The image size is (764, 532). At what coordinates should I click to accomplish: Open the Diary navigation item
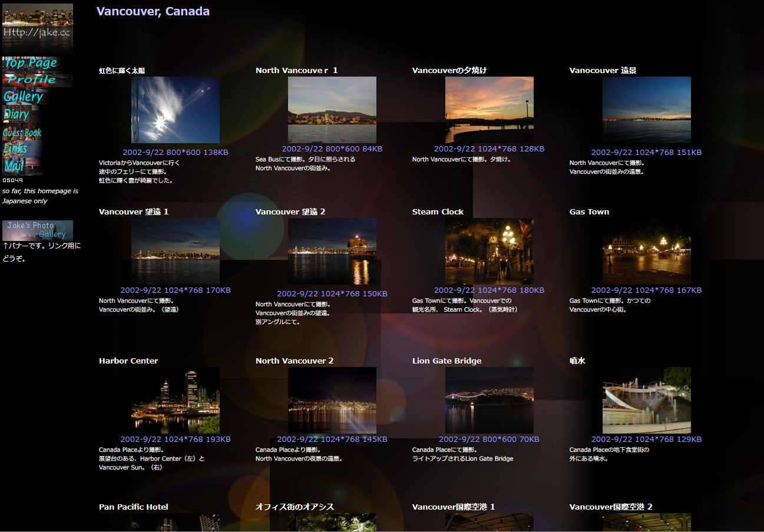(16, 114)
